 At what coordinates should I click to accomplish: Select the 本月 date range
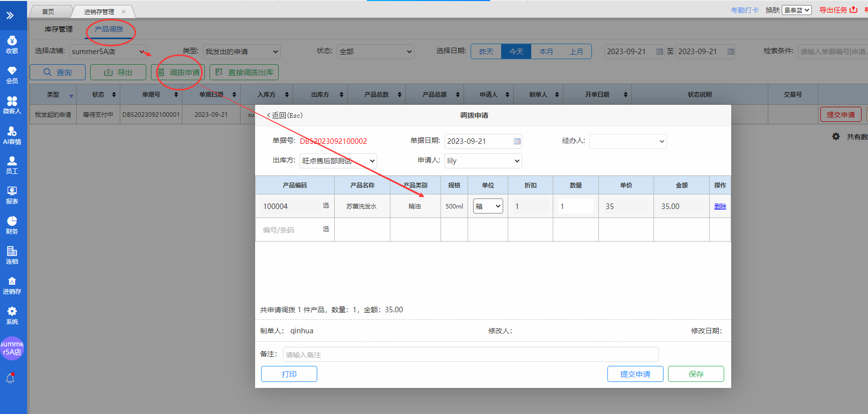tap(546, 52)
